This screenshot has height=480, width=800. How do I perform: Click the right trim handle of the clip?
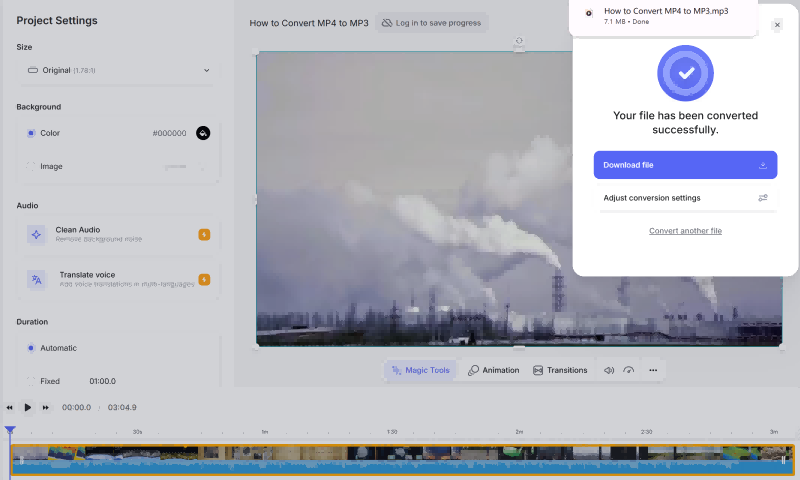click(784, 460)
